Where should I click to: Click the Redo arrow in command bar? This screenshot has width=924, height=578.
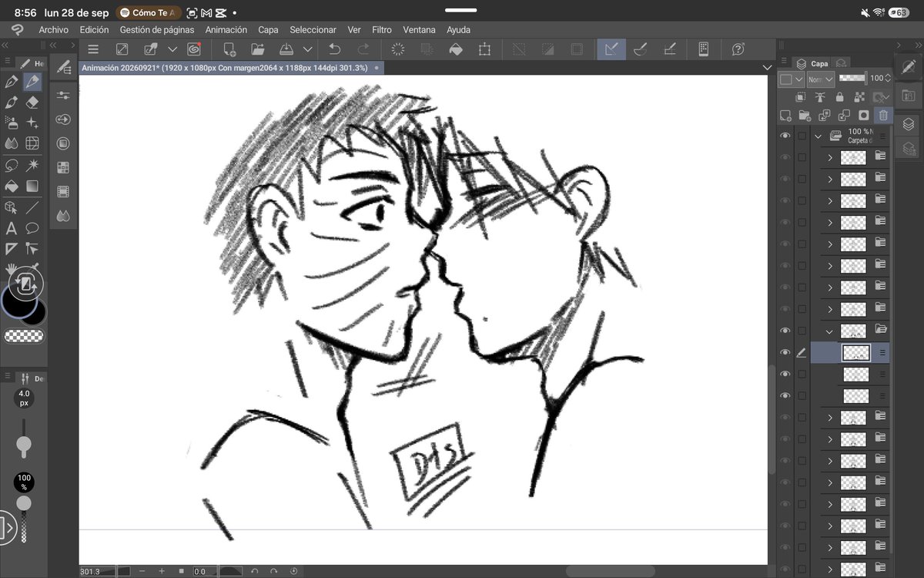click(x=363, y=49)
